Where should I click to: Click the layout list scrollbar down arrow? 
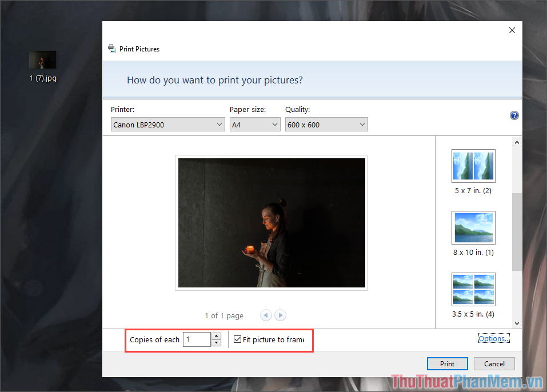pos(517,323)
